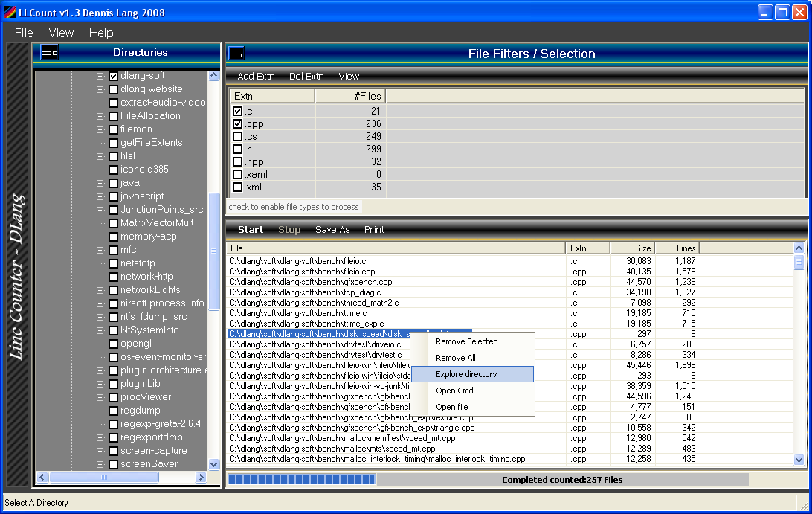Open the Help menu

101,33
